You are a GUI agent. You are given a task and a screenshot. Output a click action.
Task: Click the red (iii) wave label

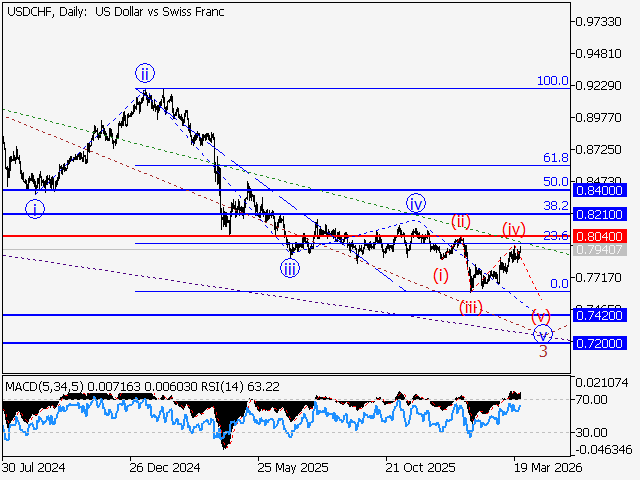471,306
